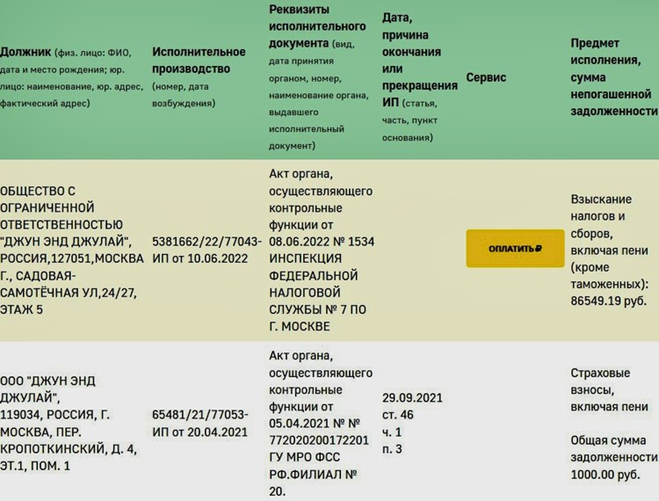Image resolution: width=659 pixels, height=501 pixels.
Task: Click the ОПЛАТИТЬ payment button
Action: point(515,248)
